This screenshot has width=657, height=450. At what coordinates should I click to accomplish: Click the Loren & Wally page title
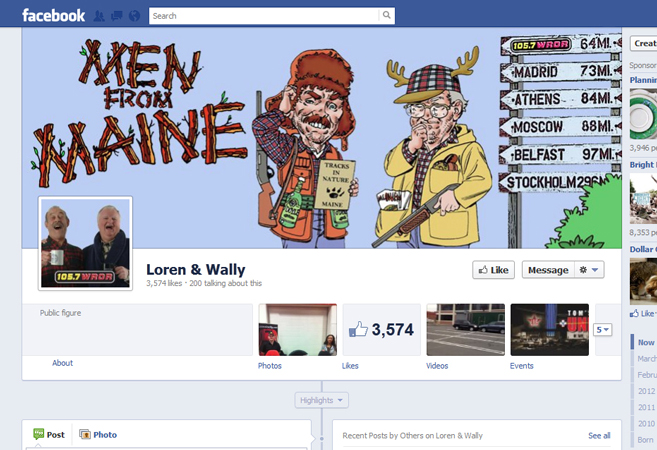[196, 269]
